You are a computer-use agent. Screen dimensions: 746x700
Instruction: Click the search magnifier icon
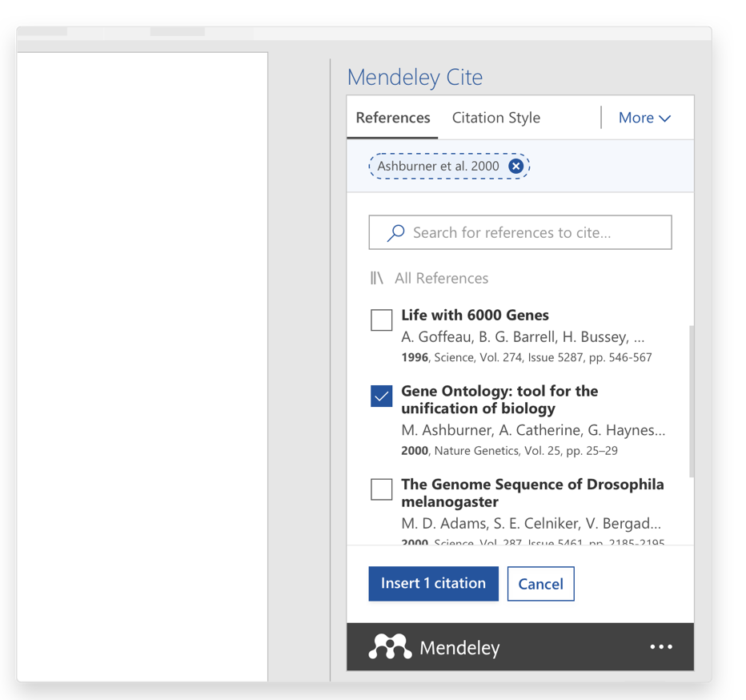(x=395, y=233)
